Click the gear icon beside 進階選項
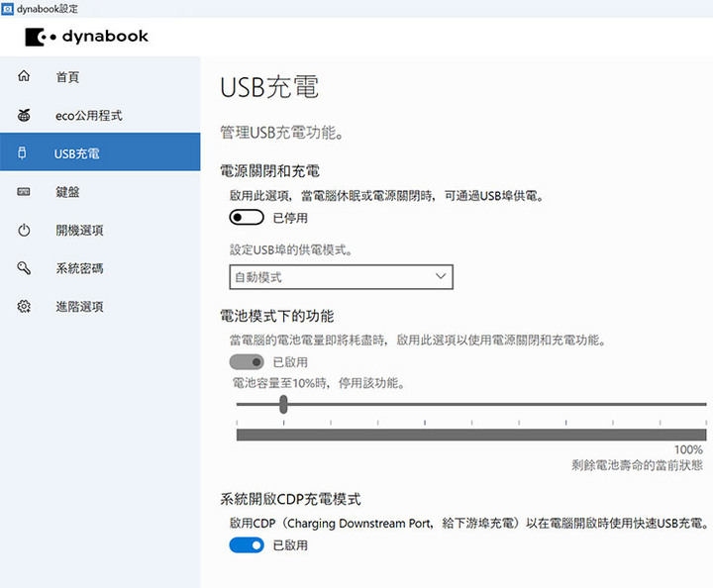The height and width of the screenshot is (588, 713). [24, 307]
